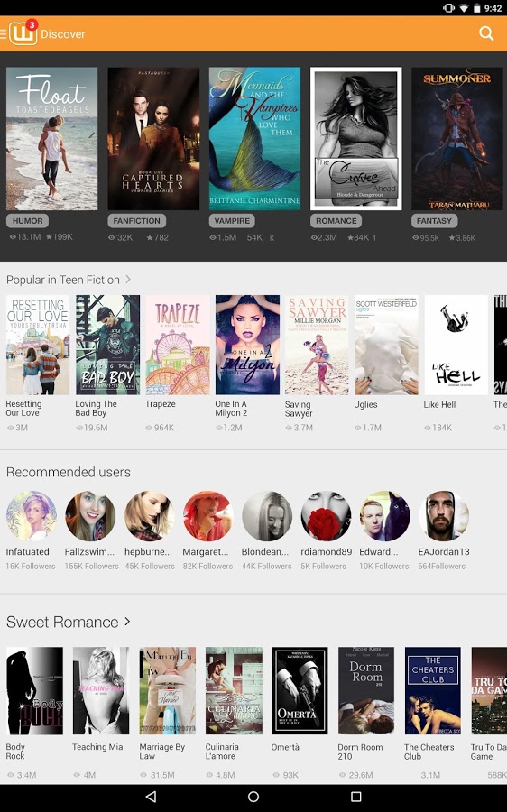Select the HUMOR category tag
The image size is (507, 812).
(x=27, y=221)
